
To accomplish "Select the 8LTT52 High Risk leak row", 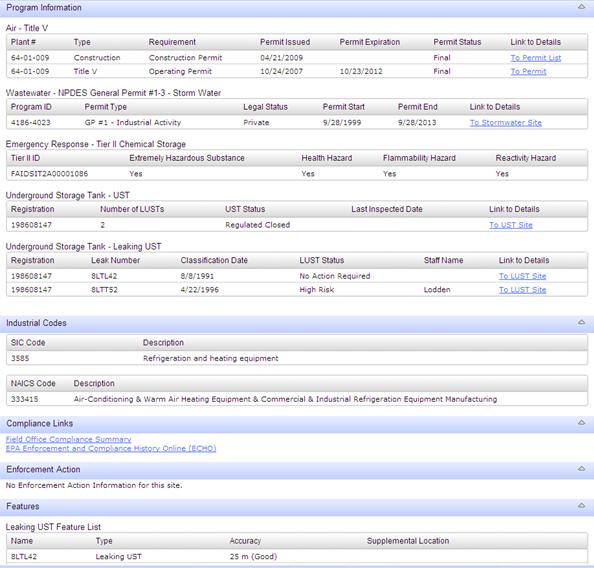I will (x=297, y=290).
